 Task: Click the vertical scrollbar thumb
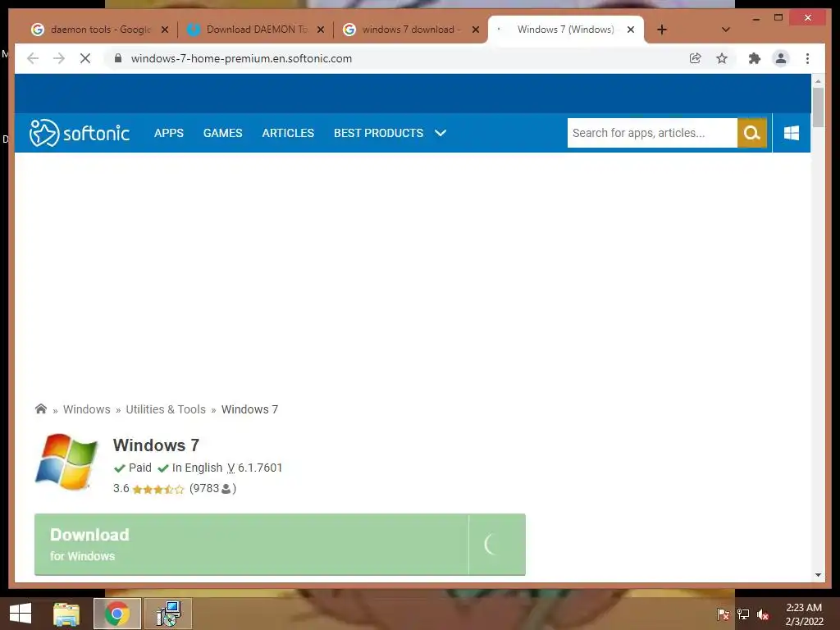click(x=818, y=107)
